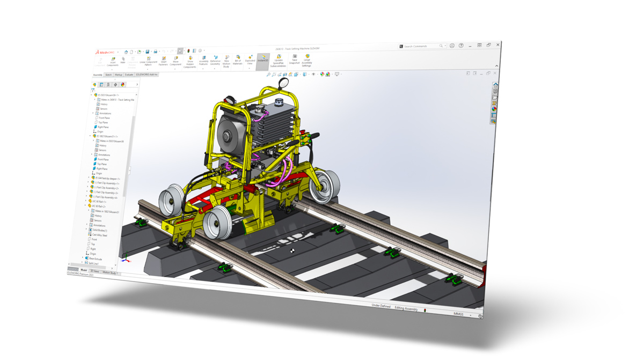Switch to the Evaluate ribbon tab

pos(128,75)
